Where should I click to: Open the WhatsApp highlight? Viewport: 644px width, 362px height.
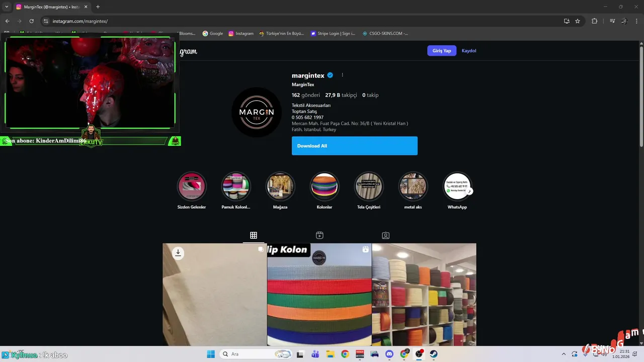(457, 186)
